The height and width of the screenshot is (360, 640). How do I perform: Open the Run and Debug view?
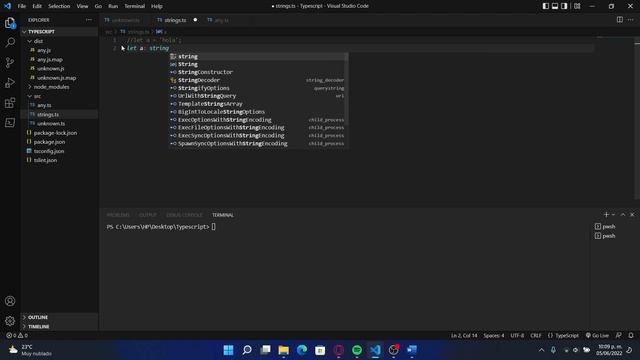point(10,82)
